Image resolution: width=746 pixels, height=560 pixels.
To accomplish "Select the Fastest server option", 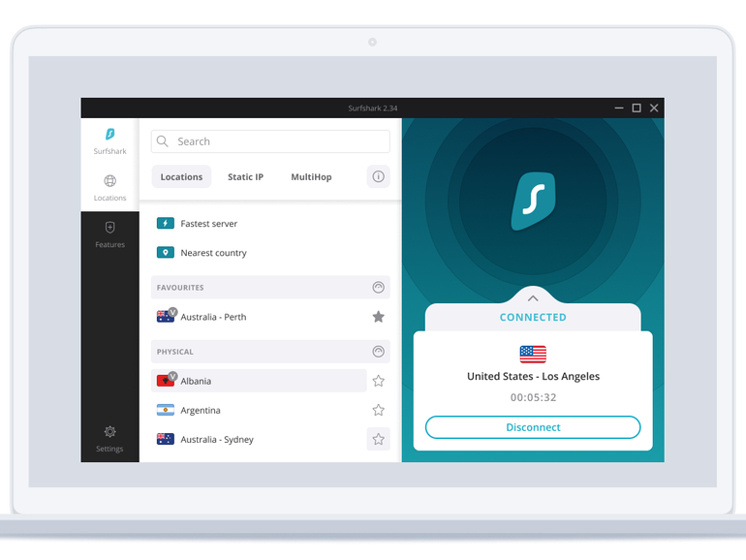I will (x=270, y=223).
